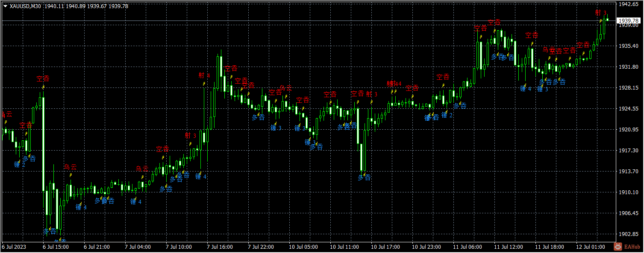Click the 1902.85 price axis label
The height and width of the screenshot is (253, 644).
tap(629, 234)
